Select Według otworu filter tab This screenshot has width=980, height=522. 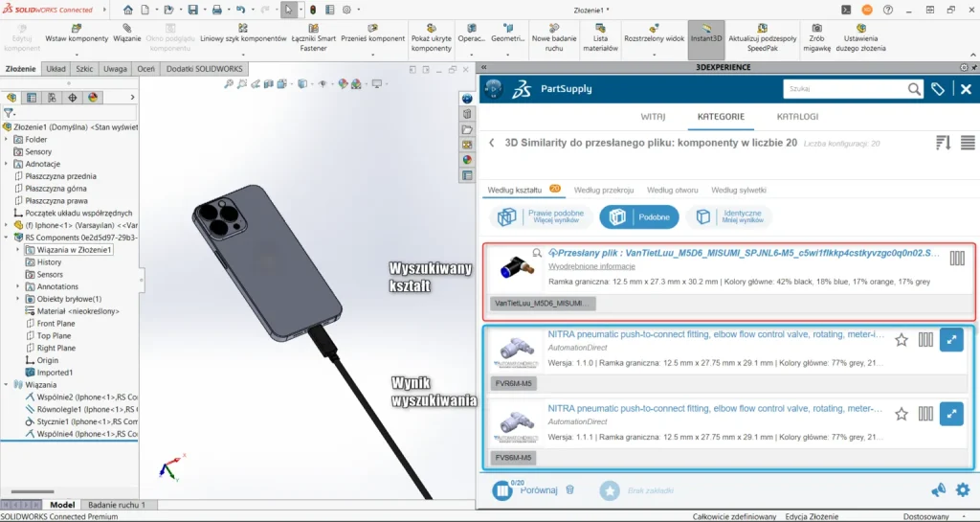point(673,190)
